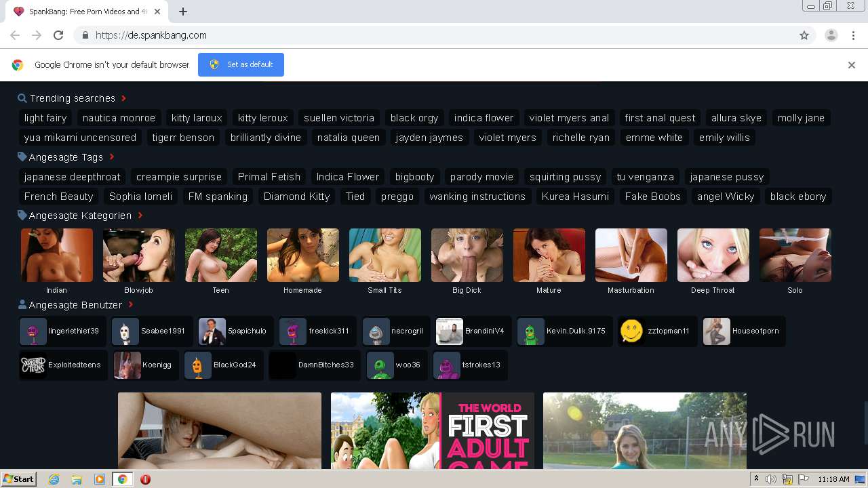This screenshot has height=488, width=868.
Task: Open Windows Explorer folder from taskbar
Action: [77, 479]
